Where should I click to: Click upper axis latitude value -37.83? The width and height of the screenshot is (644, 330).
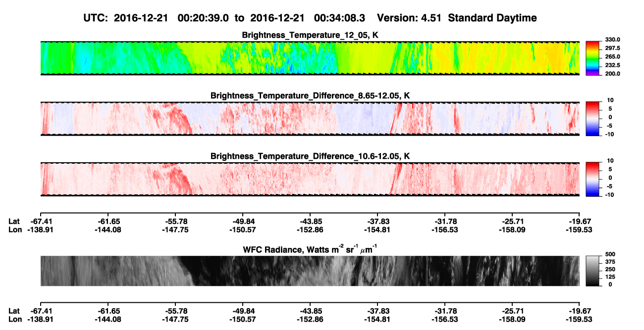coord(377,221)
